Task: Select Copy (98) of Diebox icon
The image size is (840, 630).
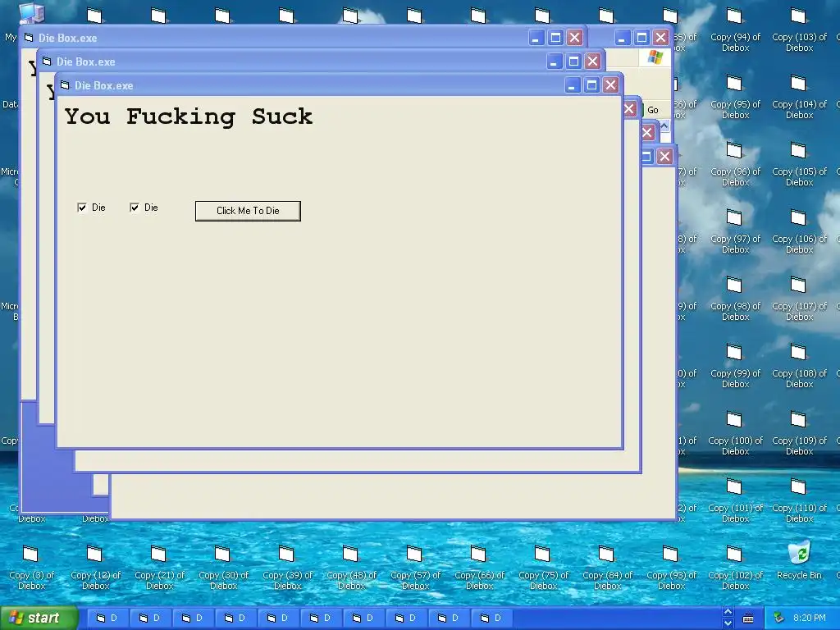Action: 735,300
